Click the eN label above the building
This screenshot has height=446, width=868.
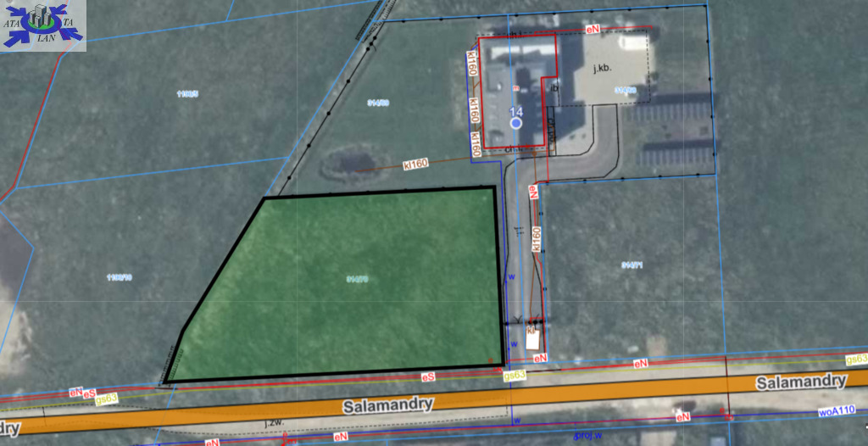(x=593, y=29)
